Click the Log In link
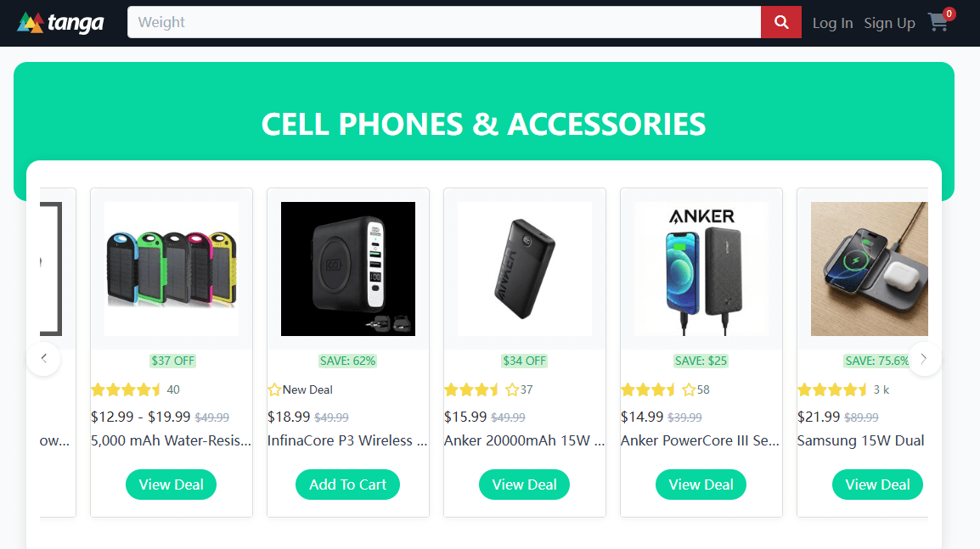This screenshot has width=980, height=549. click(832, 23)
